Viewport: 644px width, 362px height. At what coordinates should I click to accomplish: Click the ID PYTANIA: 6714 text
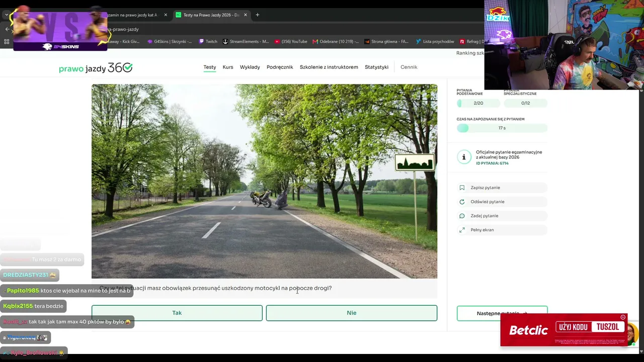492,163
